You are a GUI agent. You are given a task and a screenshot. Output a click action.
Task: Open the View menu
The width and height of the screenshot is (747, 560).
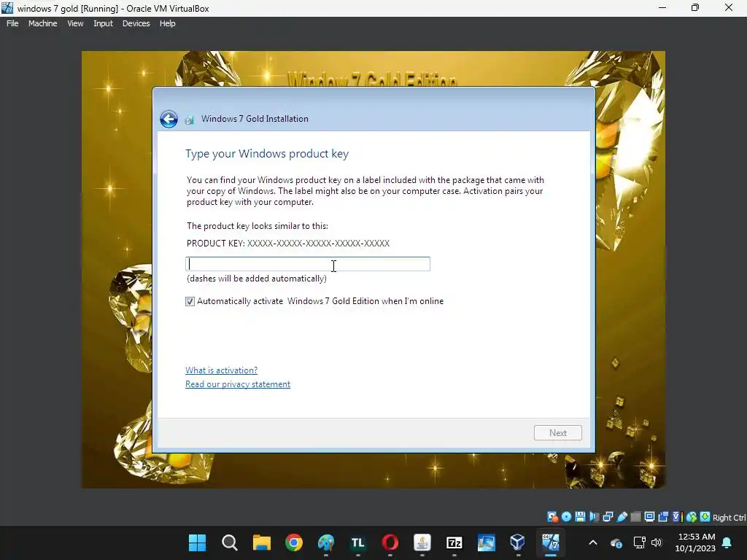click(75, 23)
